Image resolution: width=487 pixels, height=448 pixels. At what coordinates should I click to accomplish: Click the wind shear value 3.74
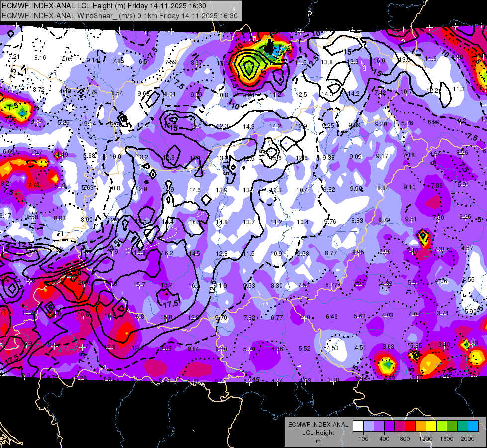tap(443, 313)
